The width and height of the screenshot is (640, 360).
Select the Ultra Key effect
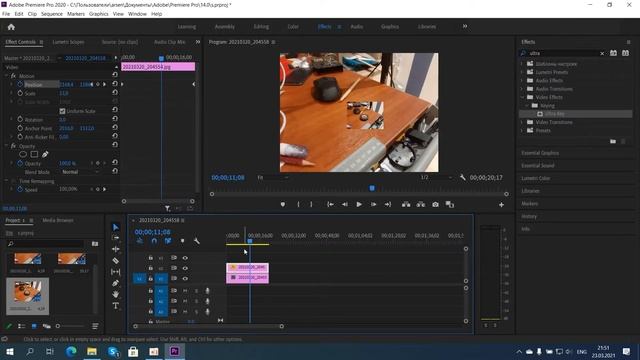(554, 114)
